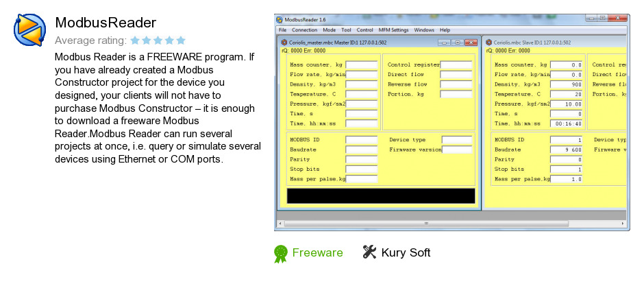Click Parity field in master window

[x=362, y=159]
